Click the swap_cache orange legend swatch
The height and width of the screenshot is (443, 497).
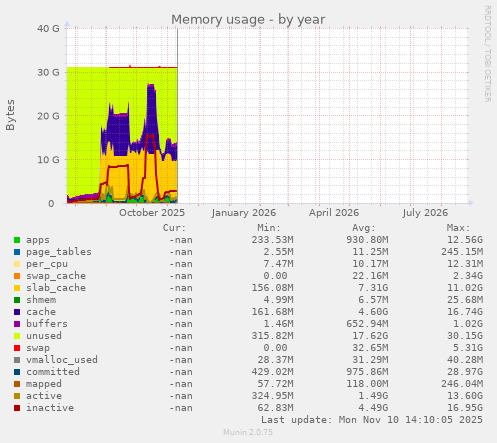17,276
